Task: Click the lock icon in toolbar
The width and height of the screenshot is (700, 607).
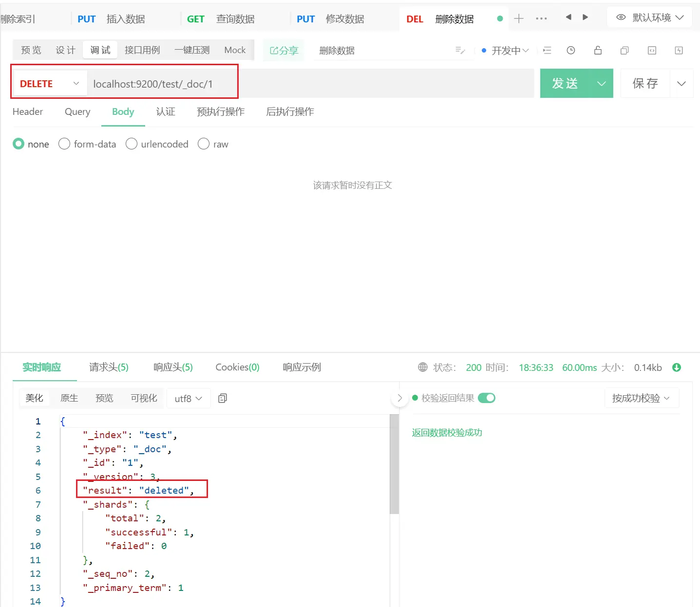Action: [x=598, y=50]
